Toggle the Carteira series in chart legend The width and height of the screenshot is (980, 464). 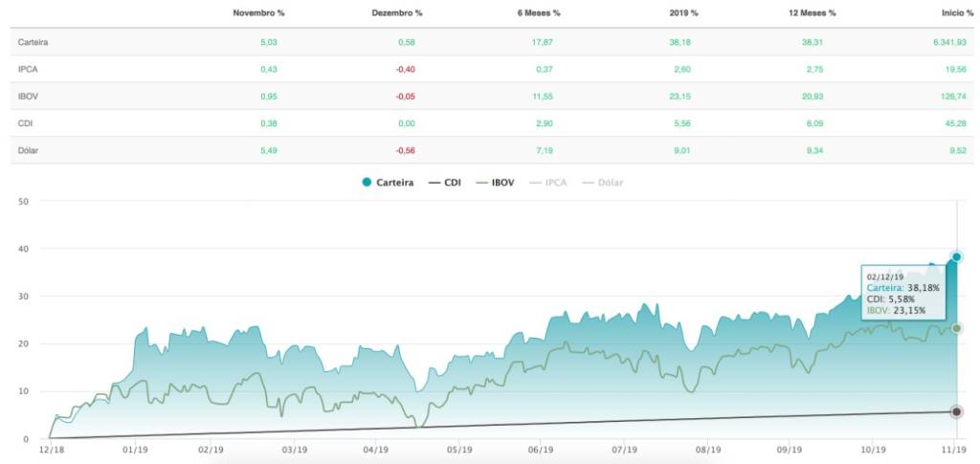pyautogui.click(x=388, y=182)
